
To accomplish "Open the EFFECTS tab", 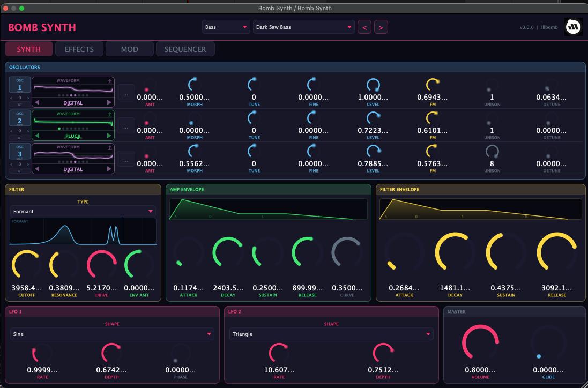I will pos(79,49).
